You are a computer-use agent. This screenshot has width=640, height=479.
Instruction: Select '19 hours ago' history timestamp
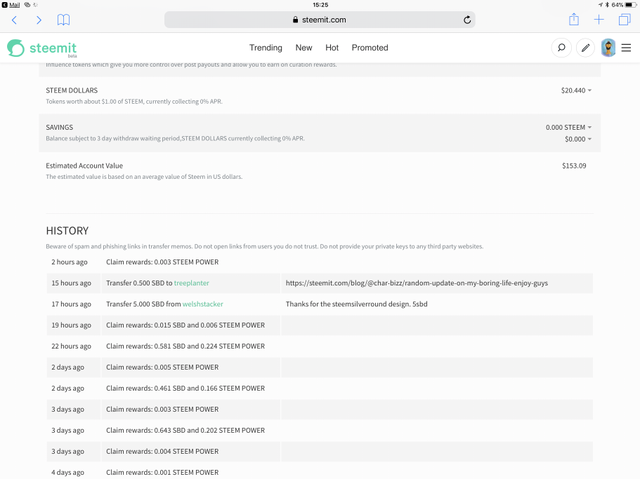tap(71, 325)
